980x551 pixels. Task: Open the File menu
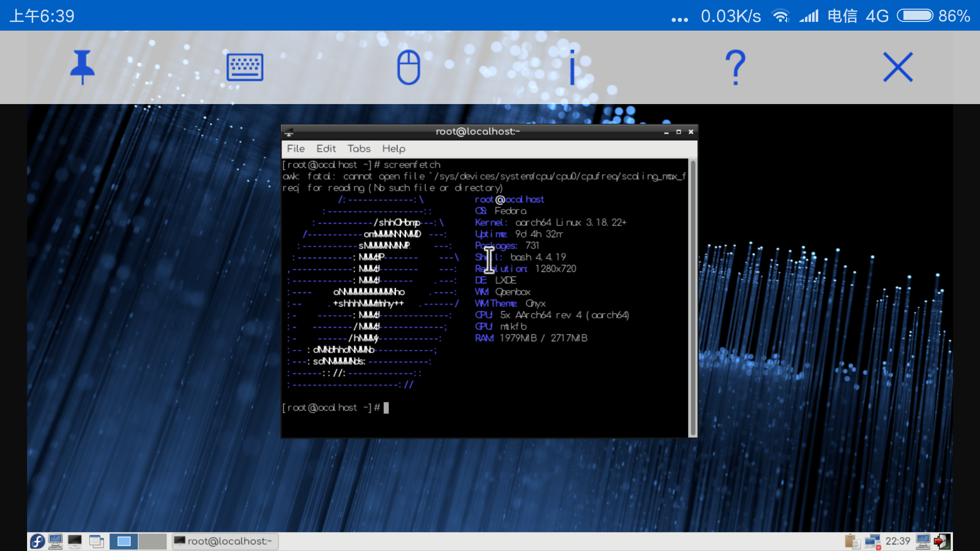point(296,148)
